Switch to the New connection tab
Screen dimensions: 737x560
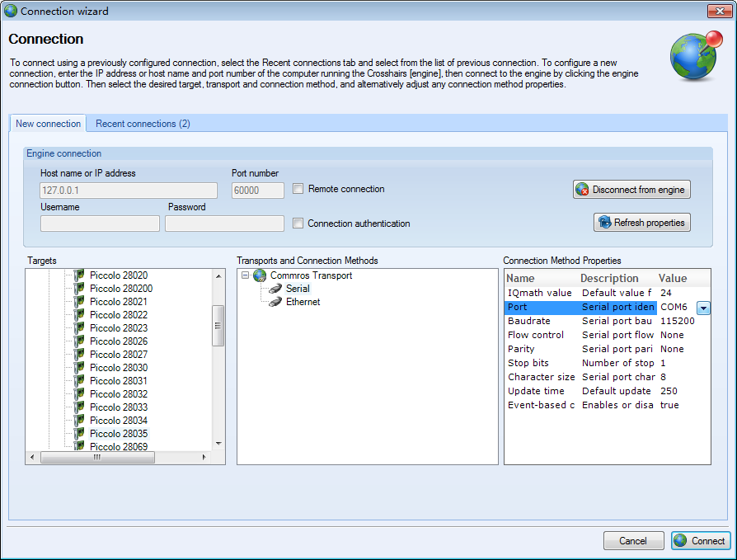point(48,124)
